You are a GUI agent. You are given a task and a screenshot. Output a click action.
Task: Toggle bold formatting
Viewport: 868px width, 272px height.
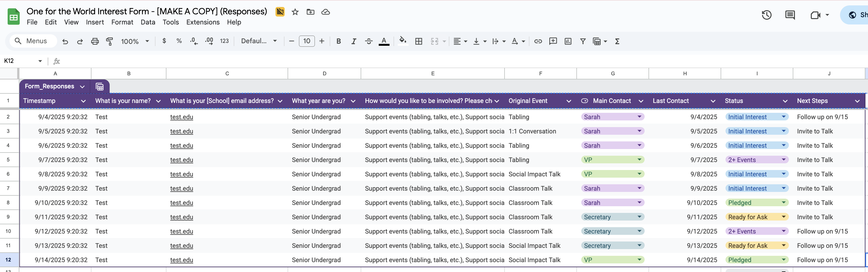(338, 41)
